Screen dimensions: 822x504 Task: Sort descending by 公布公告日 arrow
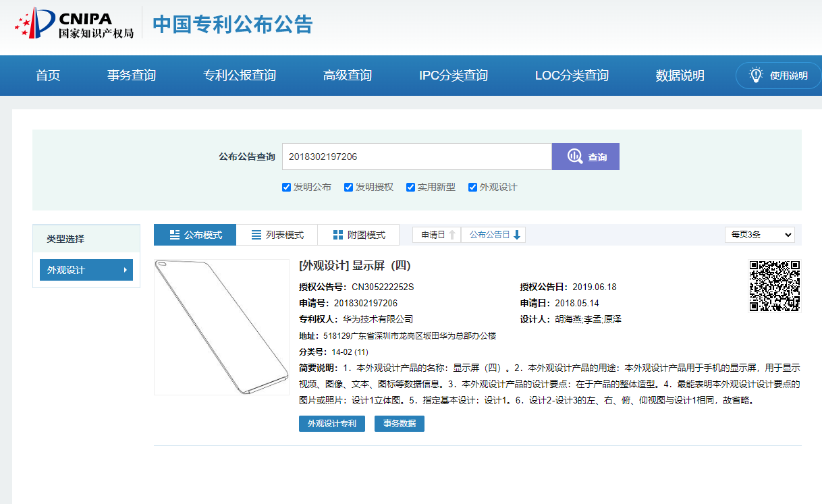click(x=517, y=235)
